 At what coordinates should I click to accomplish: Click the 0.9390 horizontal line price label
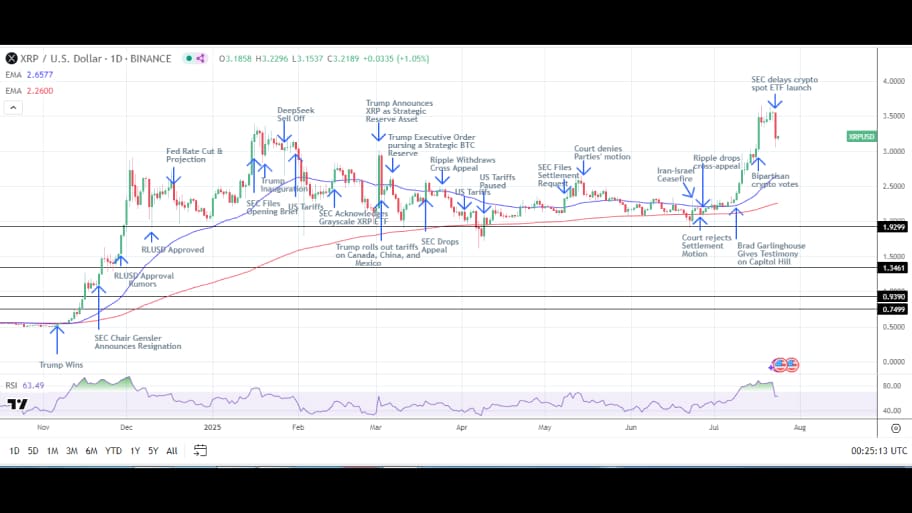(x=893, y=297)
